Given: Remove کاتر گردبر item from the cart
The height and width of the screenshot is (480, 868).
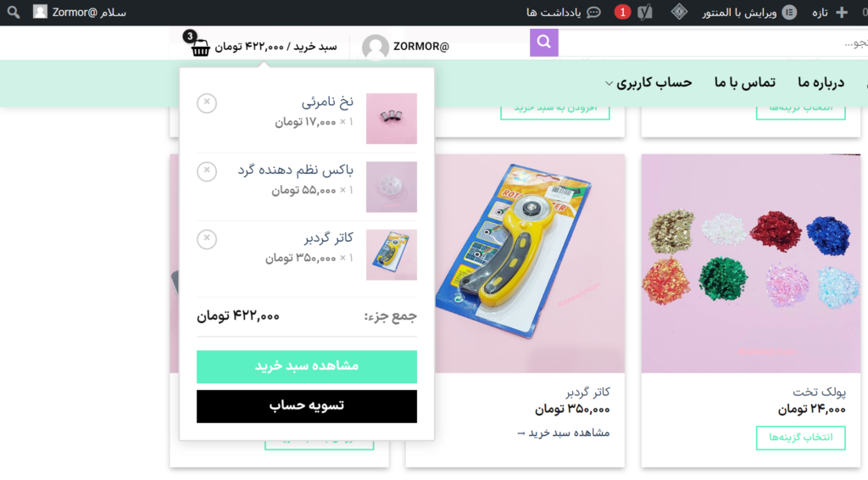Looking at the screenshot, I should coord(207,239).
